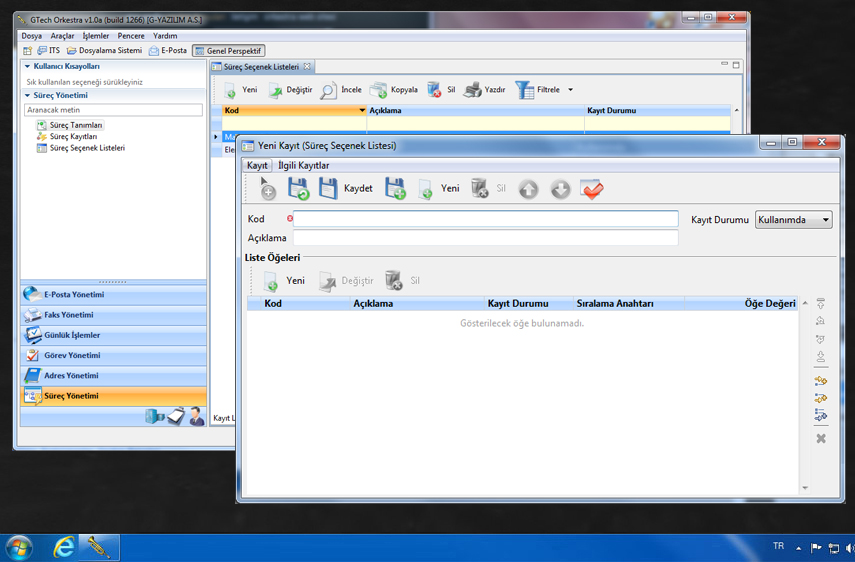Click the Kod input field

[x=485, y=219]
